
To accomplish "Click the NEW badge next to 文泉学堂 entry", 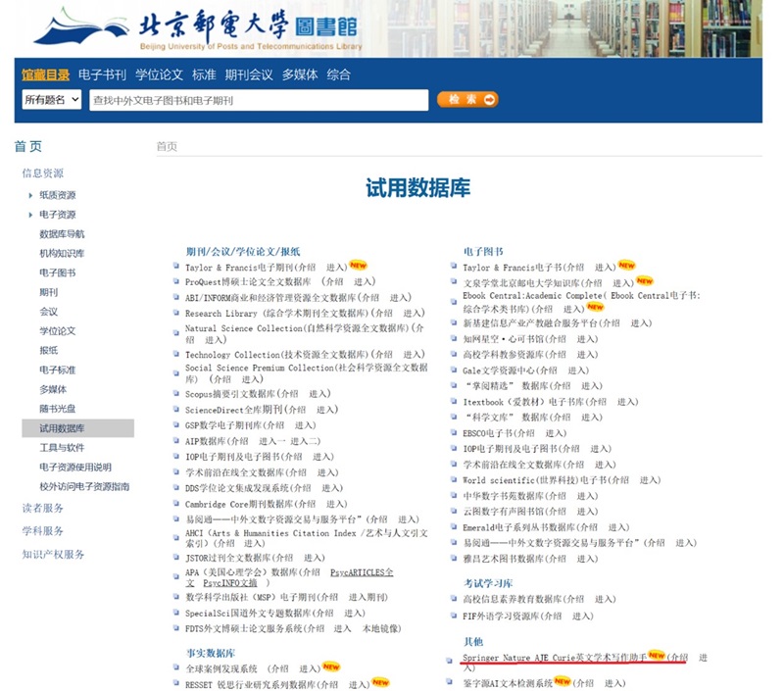I will (645, 281).
